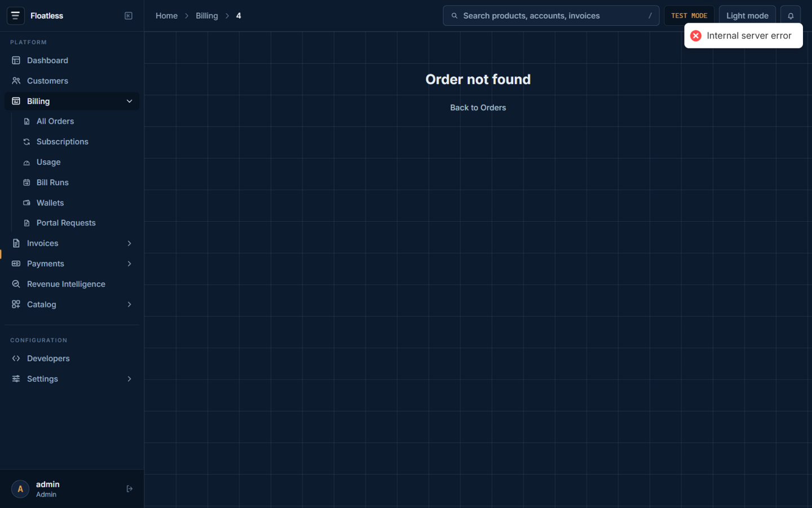The width and height of the screenshot is (812, 508).
Task: Toggle the TEST MODE badge
Action: coord(689,16)
